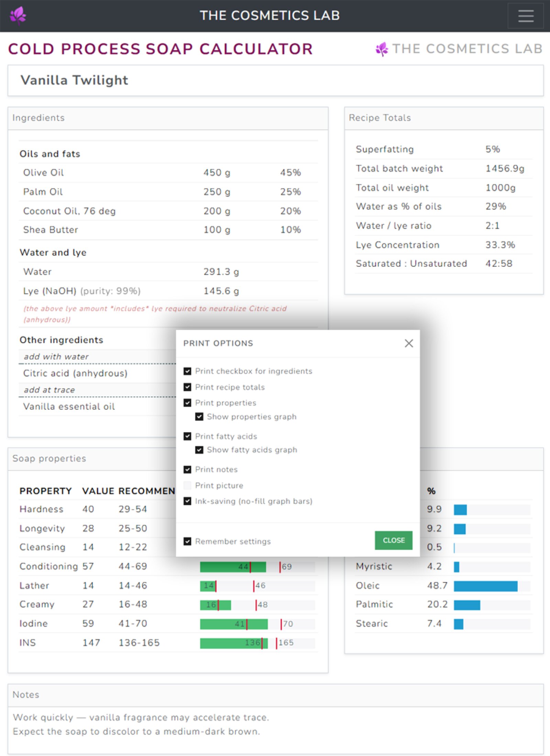Image resolution: width=550 pixels, height=756 pixels.
Task: Disable Print properties checkbox
Action: [x=187, y=403]
